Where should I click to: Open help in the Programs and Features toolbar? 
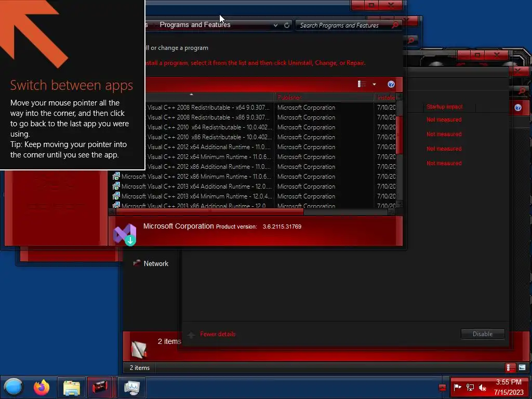tap(391, 84)
